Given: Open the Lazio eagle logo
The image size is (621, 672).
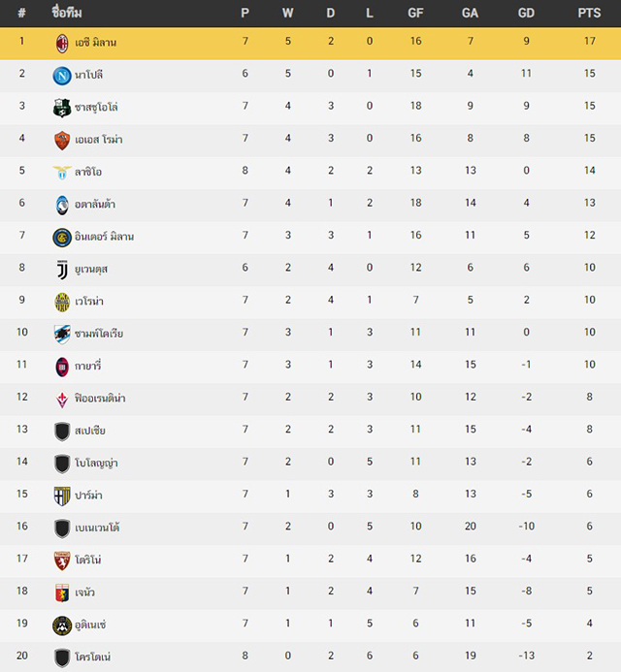Looking at the screenshot, I should pos(62,173).
